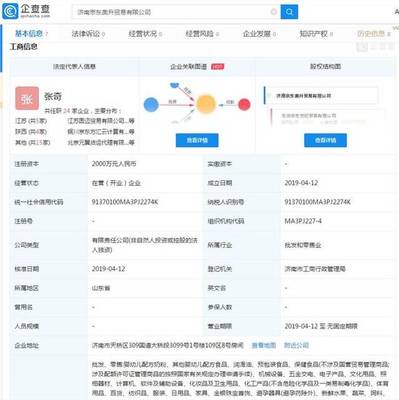Click the taxpayer ID number value
This screenshot has height=400, width=399.
coord(318,202)
